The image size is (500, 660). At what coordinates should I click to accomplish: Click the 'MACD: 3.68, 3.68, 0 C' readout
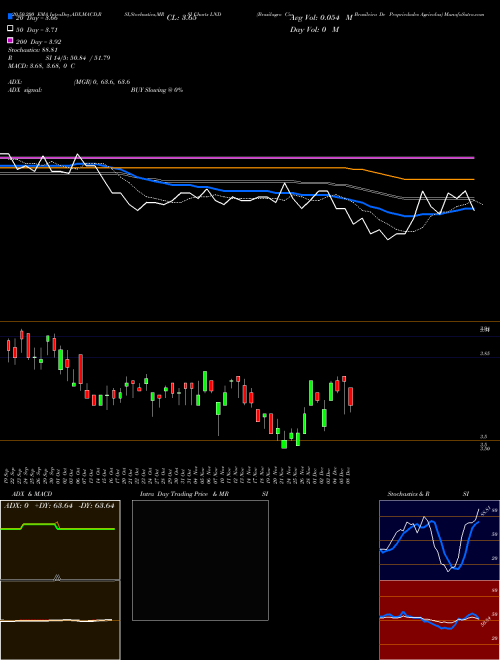[x=41, y=66]
